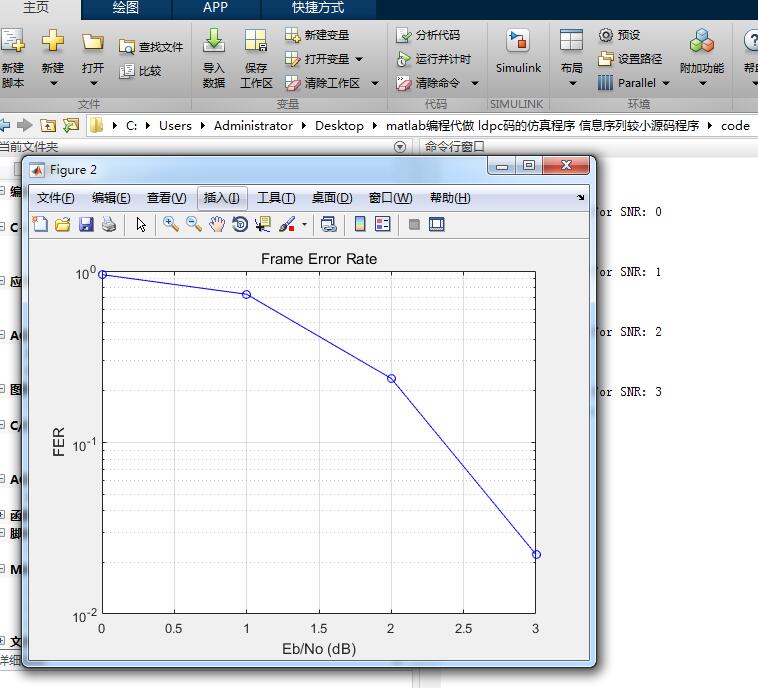758x688 pixels.
Task: Open Current Folder panel actions dropdown
Action: [400, 147]
